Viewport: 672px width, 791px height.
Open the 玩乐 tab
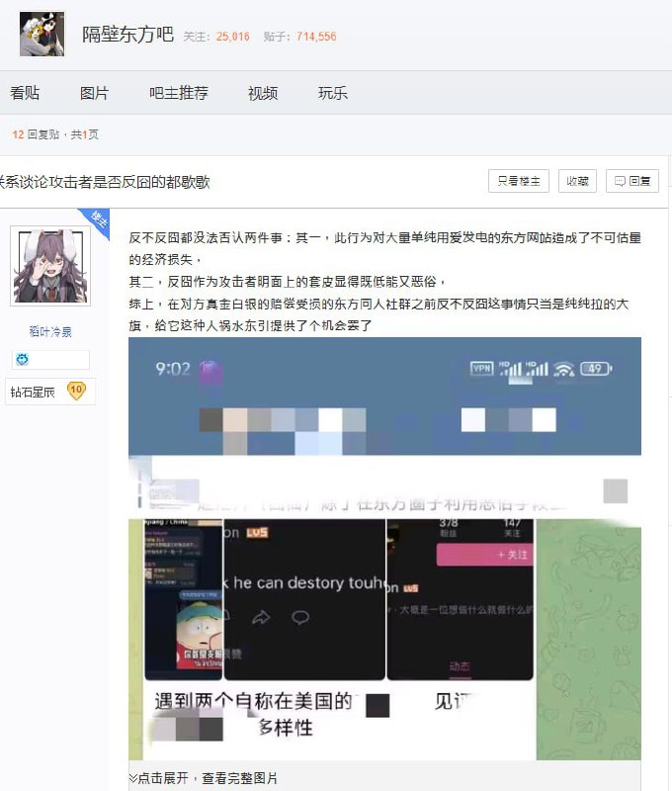coord(333,93)
